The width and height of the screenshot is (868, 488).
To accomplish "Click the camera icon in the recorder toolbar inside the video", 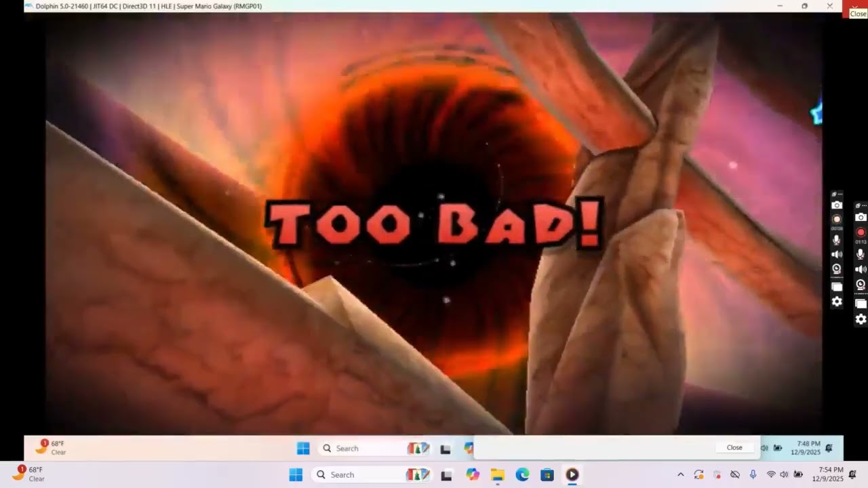I will [837, 205].
